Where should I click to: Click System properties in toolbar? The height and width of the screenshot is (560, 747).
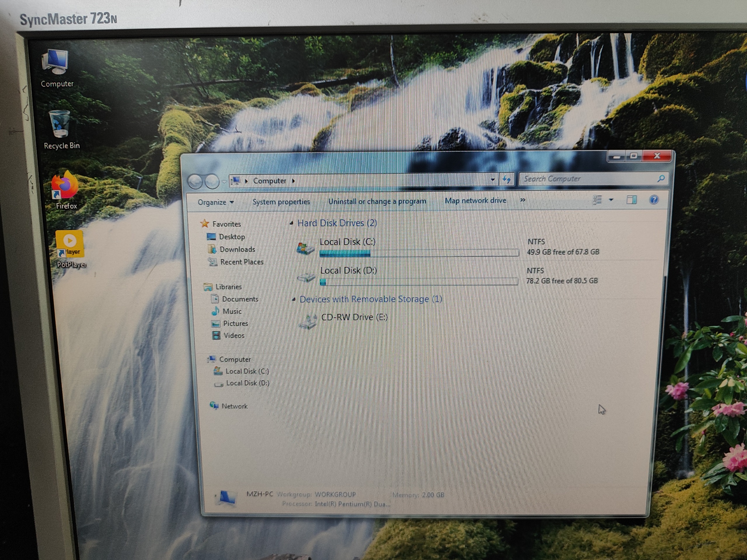(281, 202)
